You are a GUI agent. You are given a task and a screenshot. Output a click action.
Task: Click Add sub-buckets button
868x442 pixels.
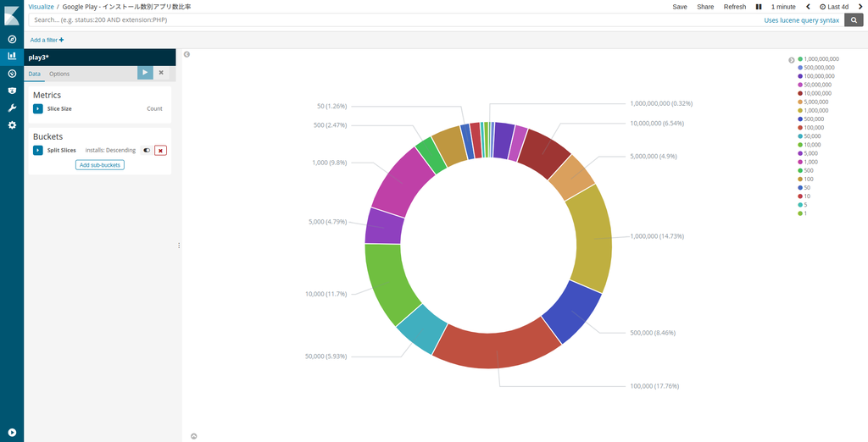coord(100,165)
